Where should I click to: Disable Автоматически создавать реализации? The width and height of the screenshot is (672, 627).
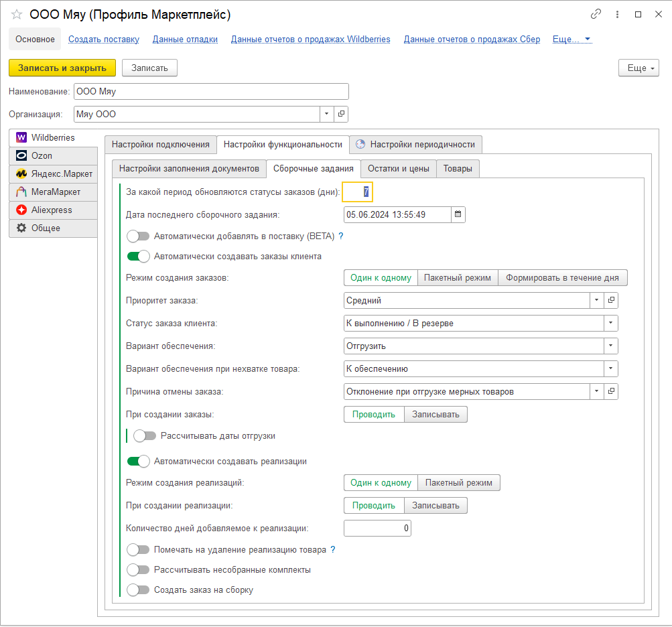pos(138,461)
